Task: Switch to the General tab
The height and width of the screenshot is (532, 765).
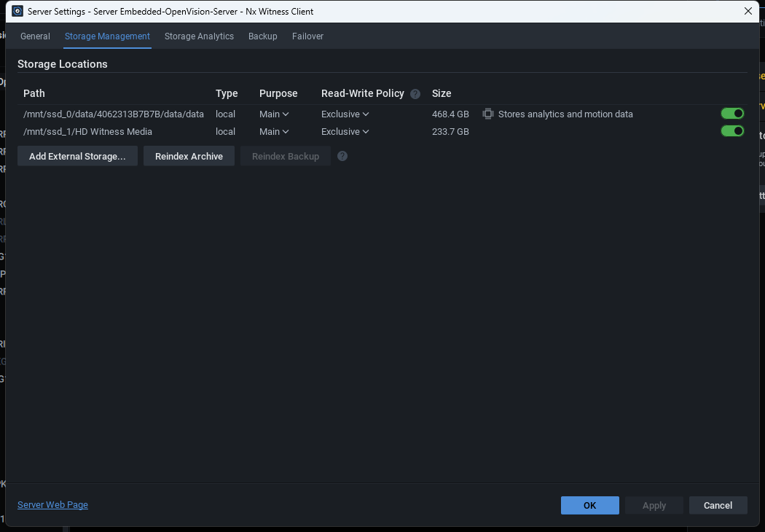Action: [x=35, y=36]
